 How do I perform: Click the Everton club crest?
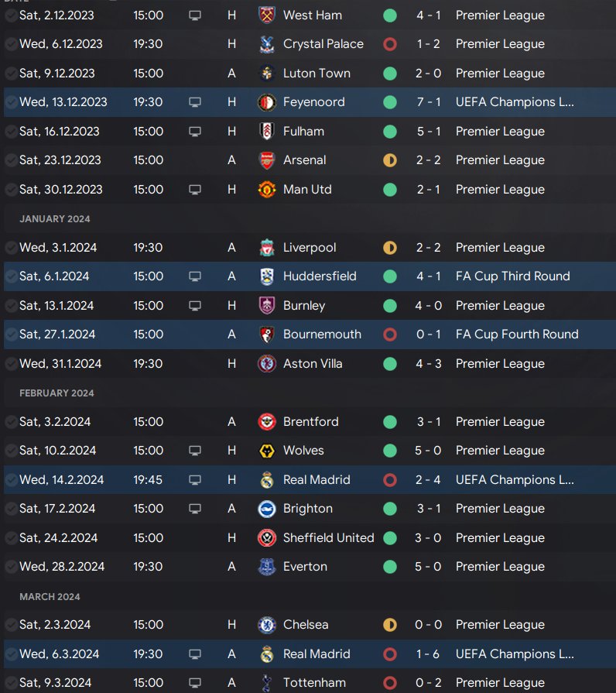(267, 567)
